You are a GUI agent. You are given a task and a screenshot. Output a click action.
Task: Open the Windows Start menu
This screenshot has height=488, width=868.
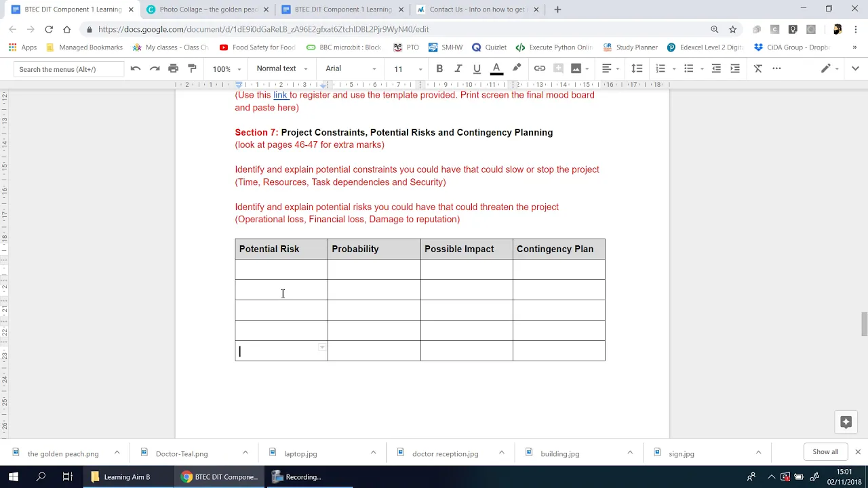[14, 476]
